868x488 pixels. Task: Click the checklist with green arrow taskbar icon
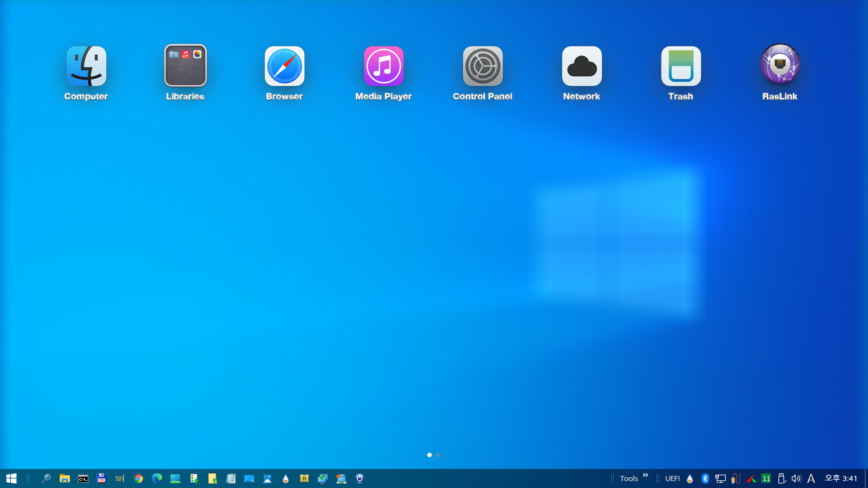click(x=194, y=478)
